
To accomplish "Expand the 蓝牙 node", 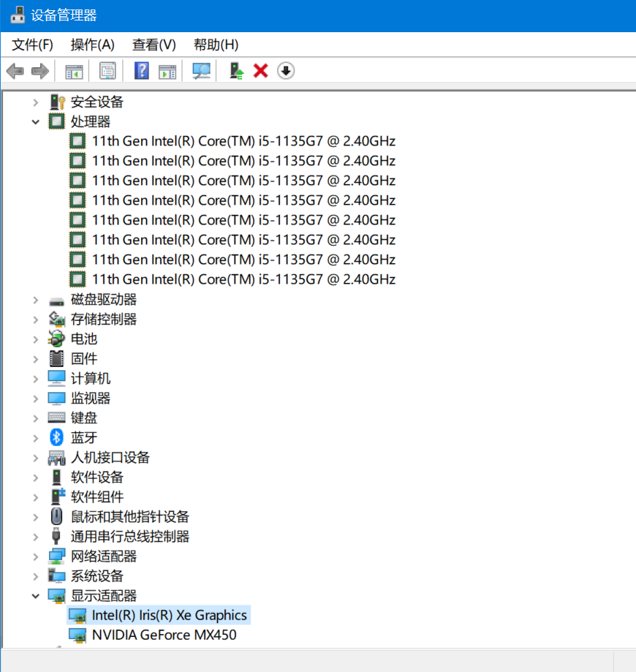I will [36, 438].
